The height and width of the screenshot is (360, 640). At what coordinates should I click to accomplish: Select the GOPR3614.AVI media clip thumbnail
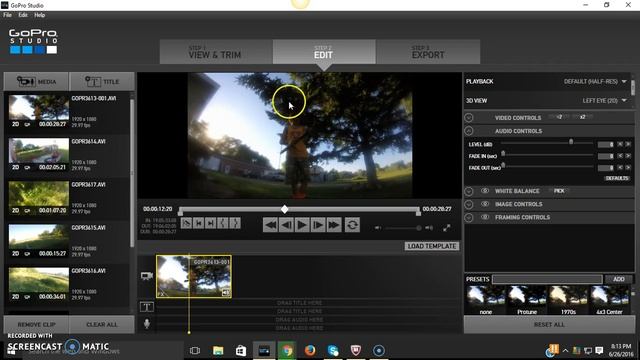coord(39,150)
